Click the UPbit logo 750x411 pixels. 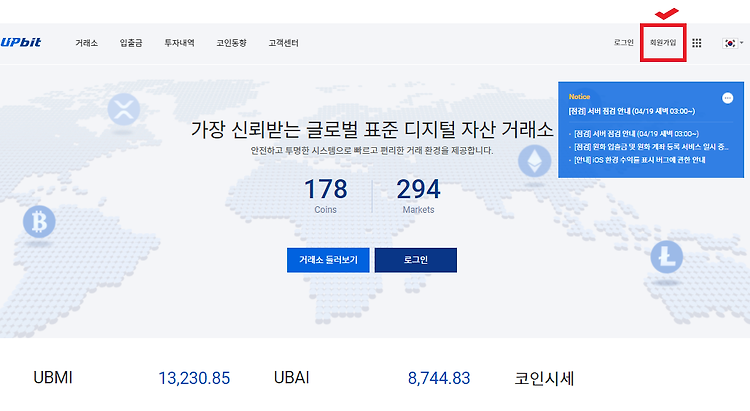click(21, 42)
